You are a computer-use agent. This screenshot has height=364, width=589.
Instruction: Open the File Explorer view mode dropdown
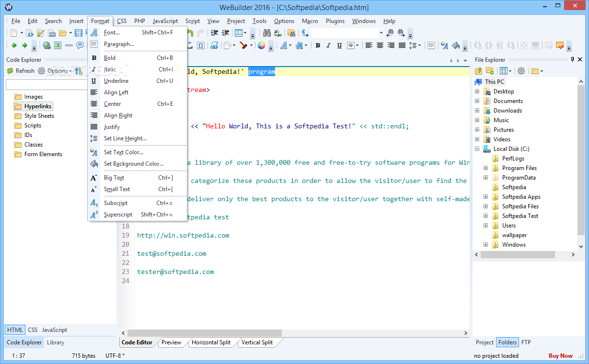pos(510,71)
